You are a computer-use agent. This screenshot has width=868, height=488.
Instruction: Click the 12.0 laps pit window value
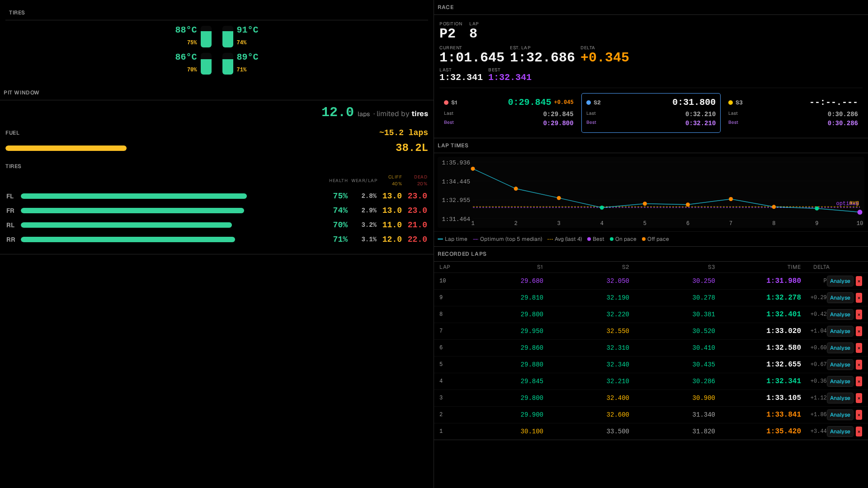(338, 112)
